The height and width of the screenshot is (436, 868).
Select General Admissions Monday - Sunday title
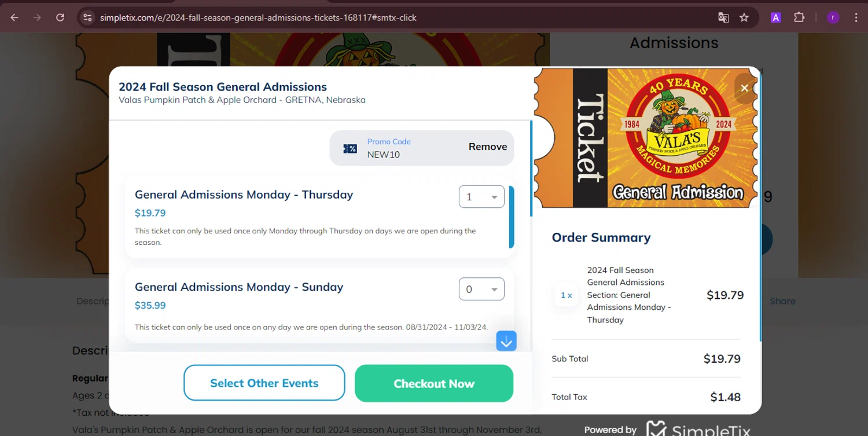(x=239, y=287)
